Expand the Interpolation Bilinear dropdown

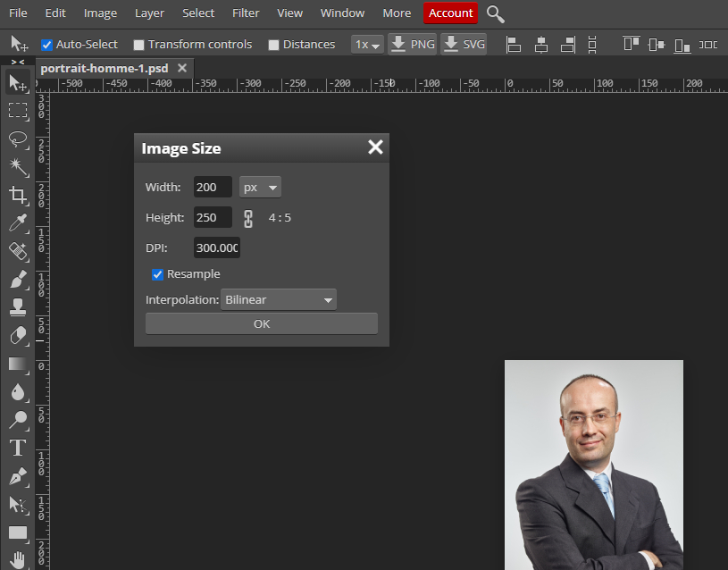pos(279,300)
